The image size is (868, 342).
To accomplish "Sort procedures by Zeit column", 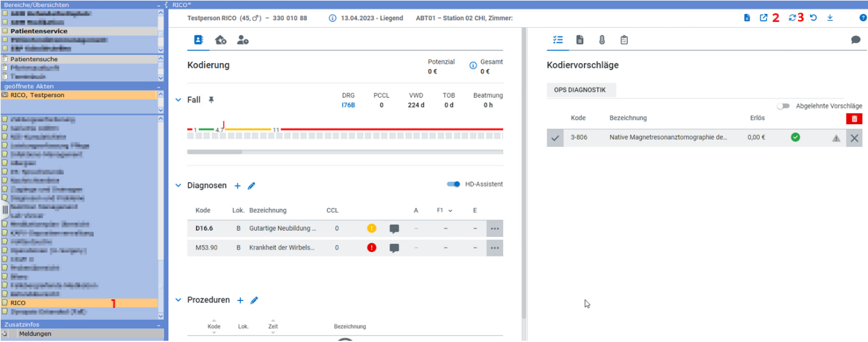I will tap(273, 326).
